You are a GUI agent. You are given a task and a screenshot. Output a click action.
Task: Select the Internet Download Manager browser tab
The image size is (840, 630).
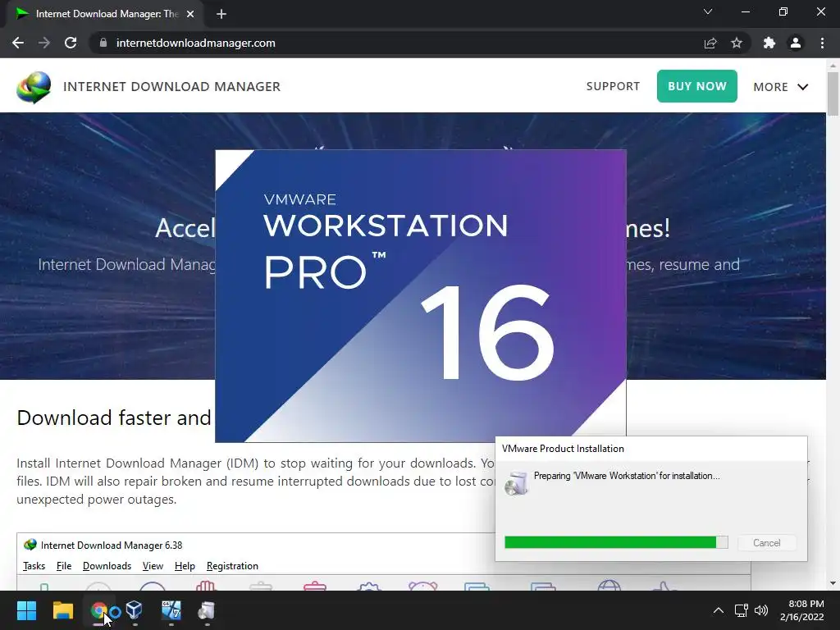point(104,14)
